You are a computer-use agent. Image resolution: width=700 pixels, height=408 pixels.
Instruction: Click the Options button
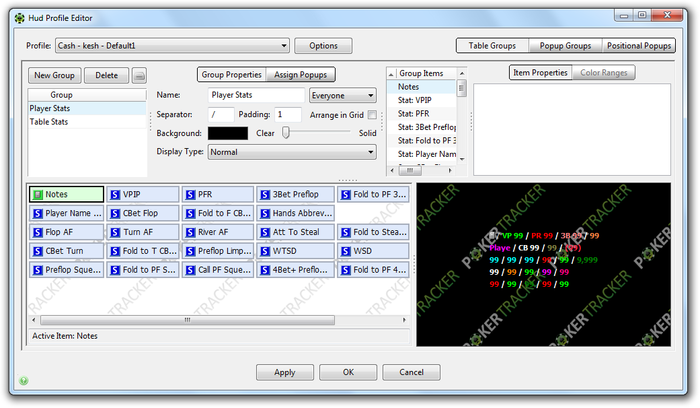(x=323, y=46)
